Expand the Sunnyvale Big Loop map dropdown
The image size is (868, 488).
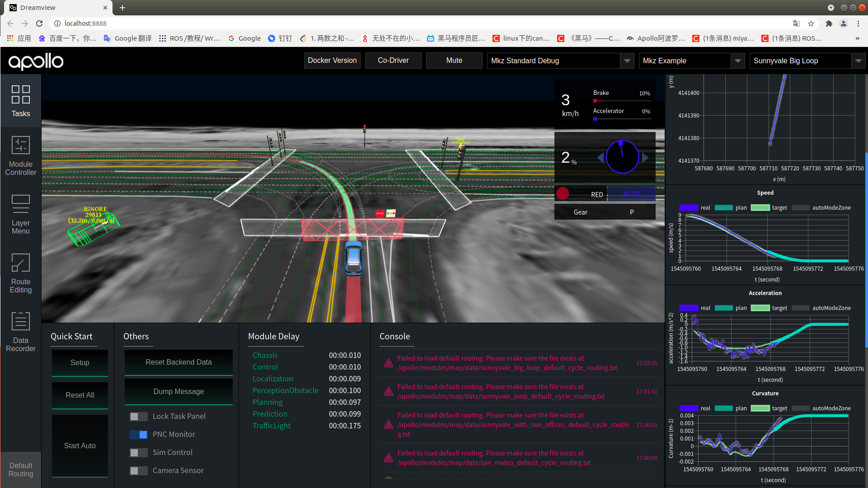(858, 61)
